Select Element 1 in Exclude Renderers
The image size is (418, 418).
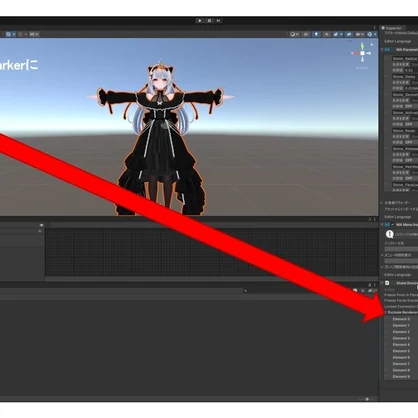[x=401, y=325]
